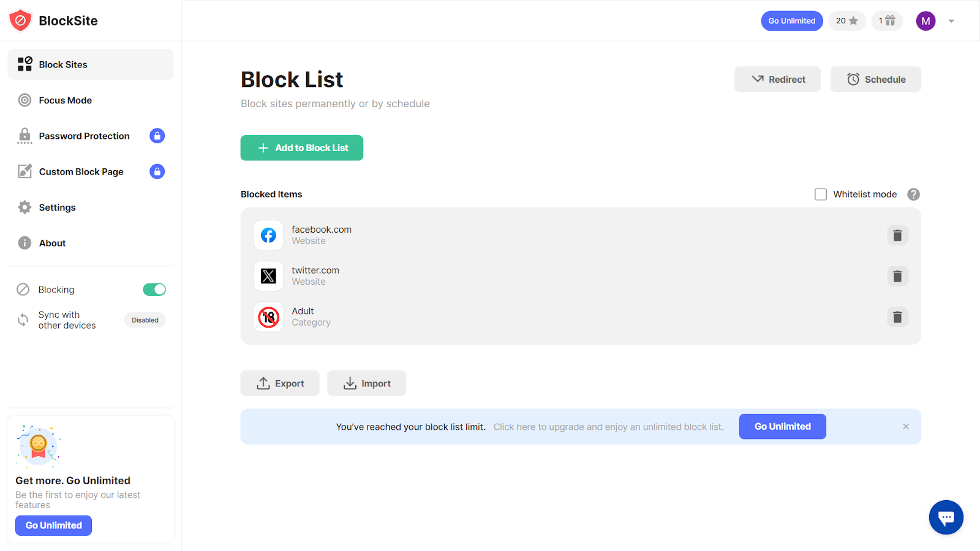The height and width of the screenshot is (551, 980).
Task: Delete the Adult category entry
Action: [x=897, y=317]
